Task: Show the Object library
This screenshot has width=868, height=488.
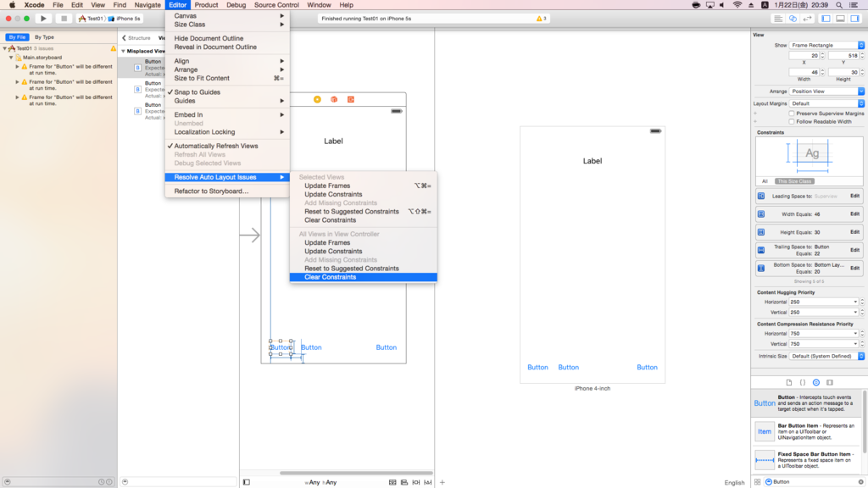Action: [x=816, y=382]
